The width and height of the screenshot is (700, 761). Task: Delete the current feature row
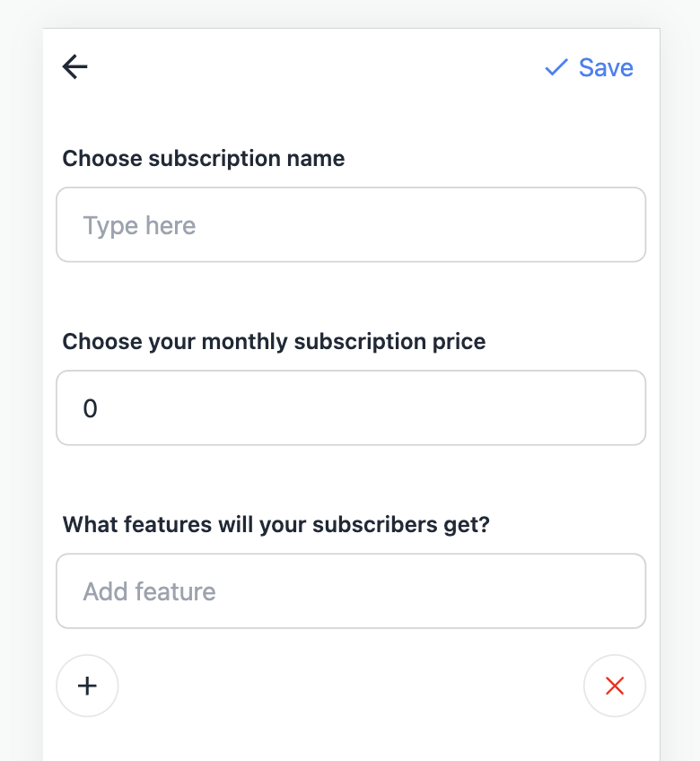[x=615, y=687]
